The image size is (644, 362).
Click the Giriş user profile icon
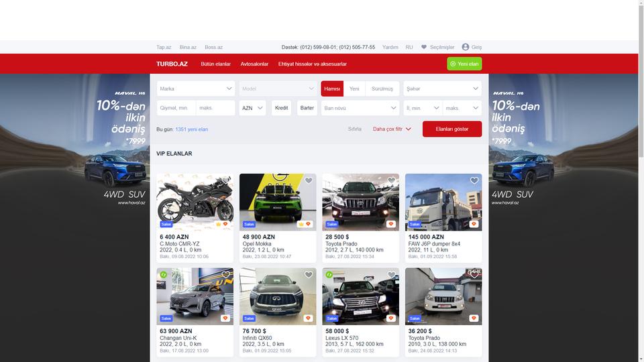point(466,47)
